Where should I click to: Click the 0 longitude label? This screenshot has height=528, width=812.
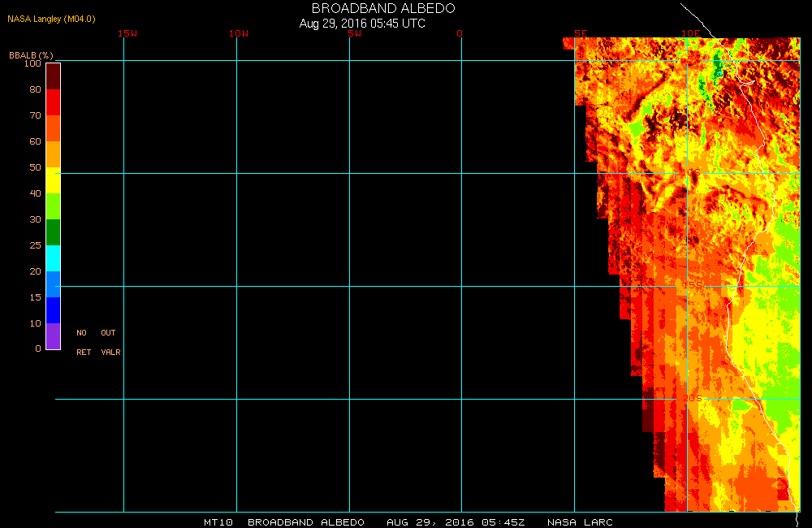[460, 33]
